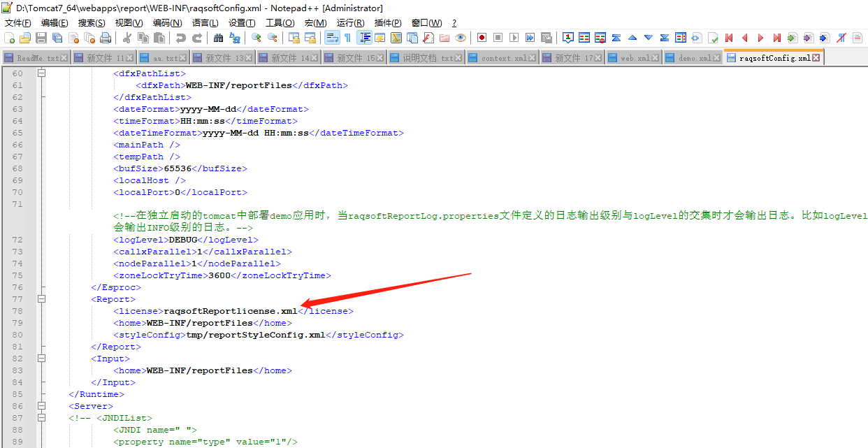Switch to the context.xml tab
Screen dimensions: 868x448
click(x=503, y=58)
